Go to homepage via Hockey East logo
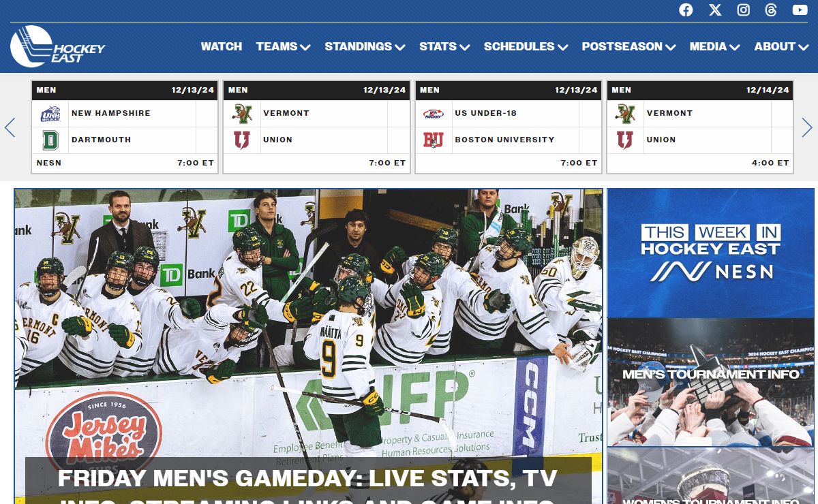The image size is (818, 504). coord(58,47)
